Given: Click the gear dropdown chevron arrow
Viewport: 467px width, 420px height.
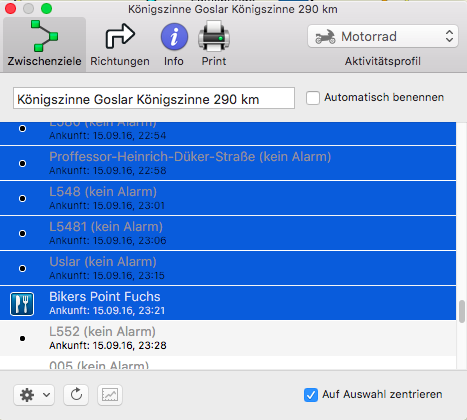Looking at the screenshot, I should pyautogui.click(x=47, y=395).
